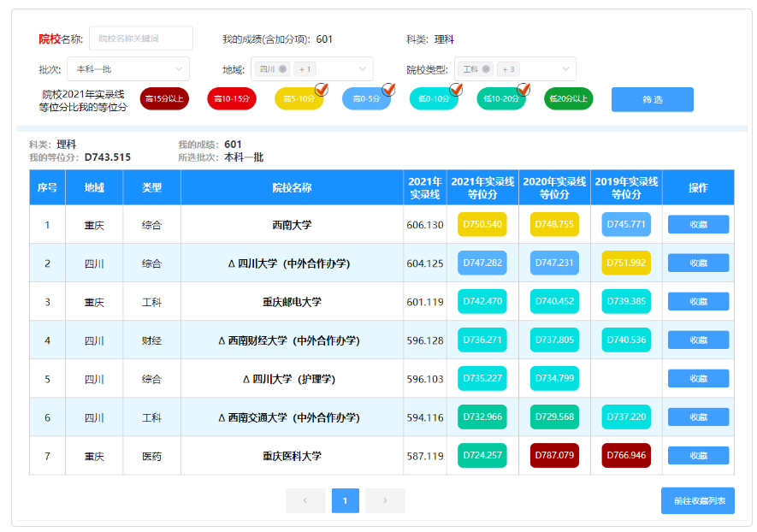Screen dimensions: 757x532
Task: Go to previous page arrow
Action: (305, 500)
